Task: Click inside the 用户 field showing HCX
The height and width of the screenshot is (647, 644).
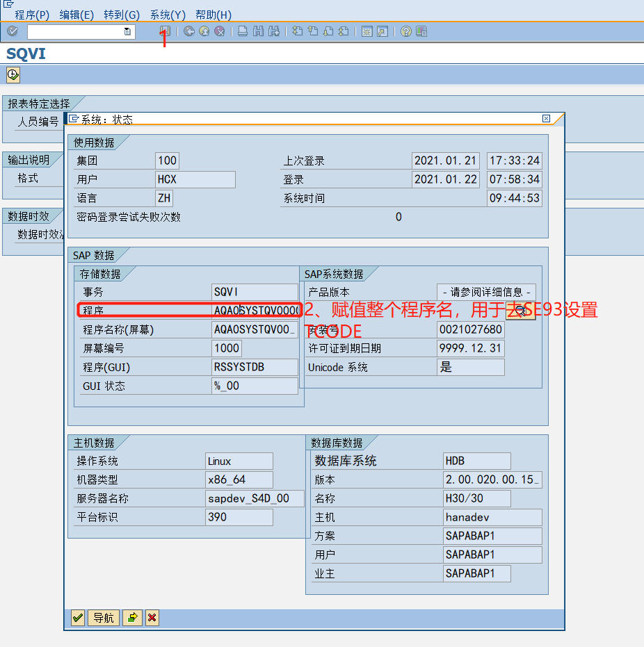Action: (x=195, y=179)
